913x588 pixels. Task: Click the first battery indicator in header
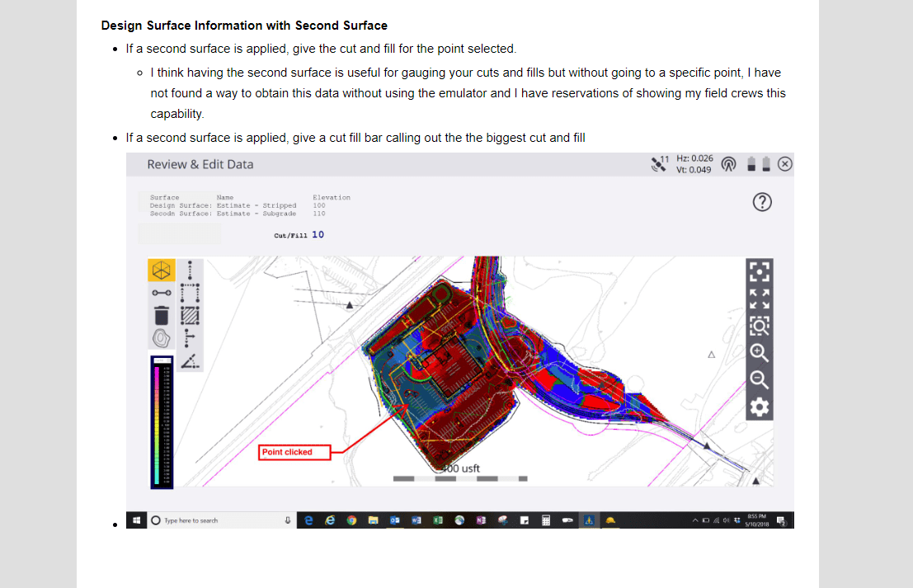click(751, 163)
